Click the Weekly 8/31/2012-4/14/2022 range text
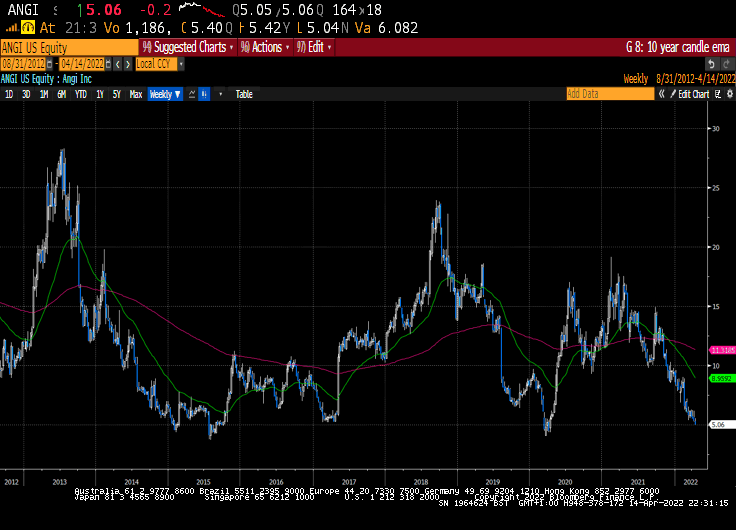 [679, 79]
